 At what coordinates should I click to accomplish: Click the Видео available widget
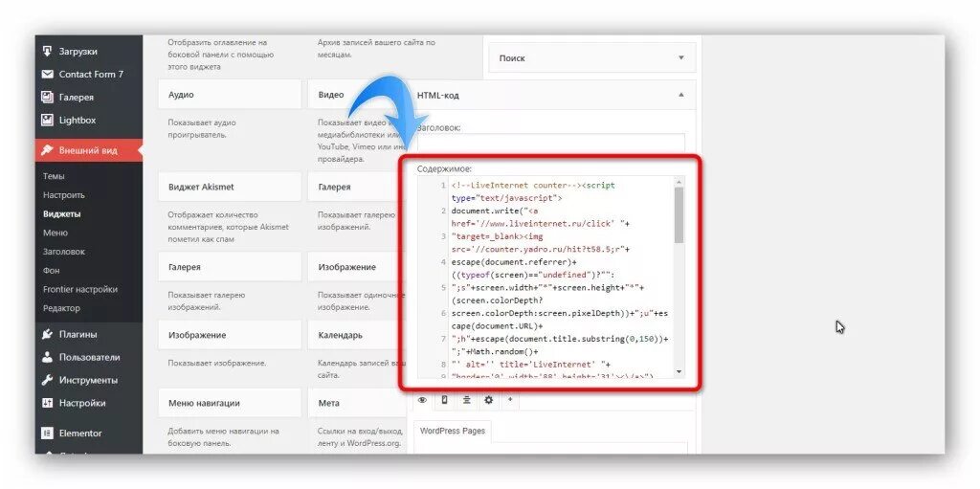point(358,95)
